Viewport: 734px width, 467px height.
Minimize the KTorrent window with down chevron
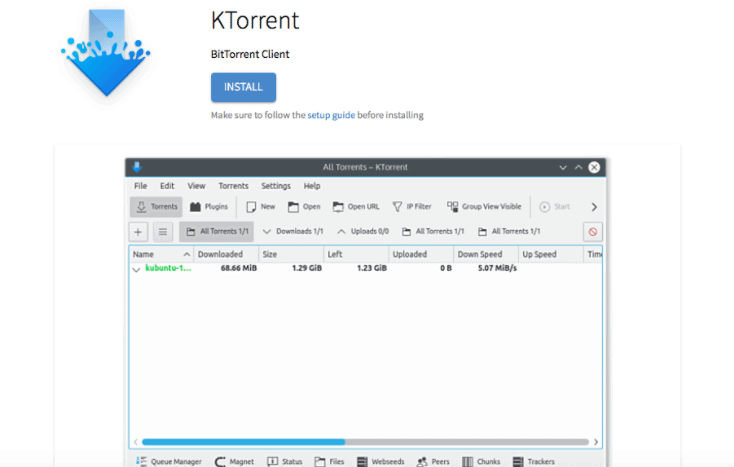point(563,168)
